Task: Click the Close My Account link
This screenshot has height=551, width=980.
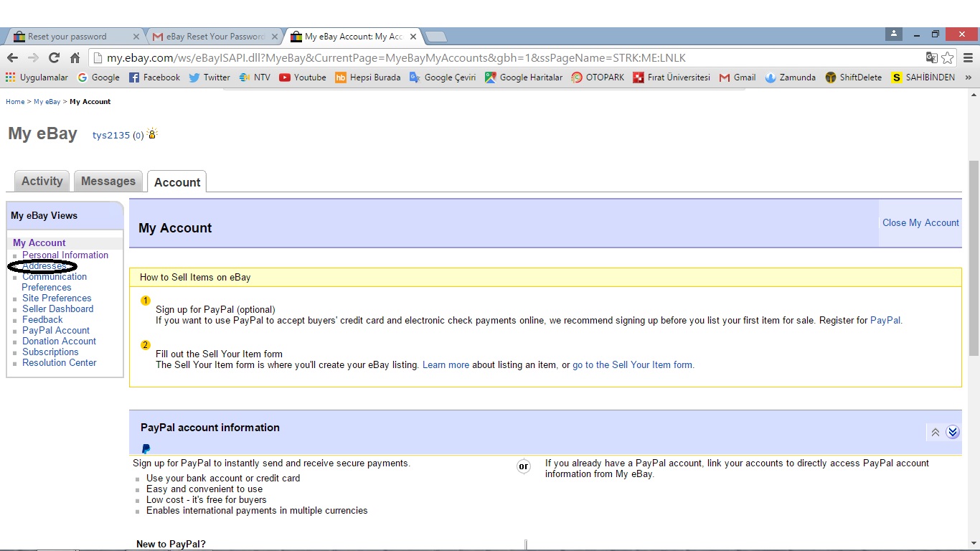Action: [920, 223]
